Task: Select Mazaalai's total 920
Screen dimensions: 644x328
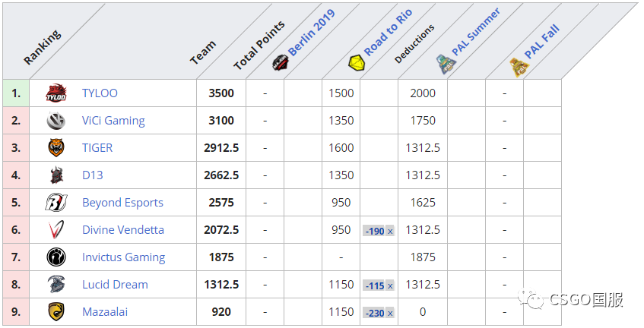Action: click(221, 311)
